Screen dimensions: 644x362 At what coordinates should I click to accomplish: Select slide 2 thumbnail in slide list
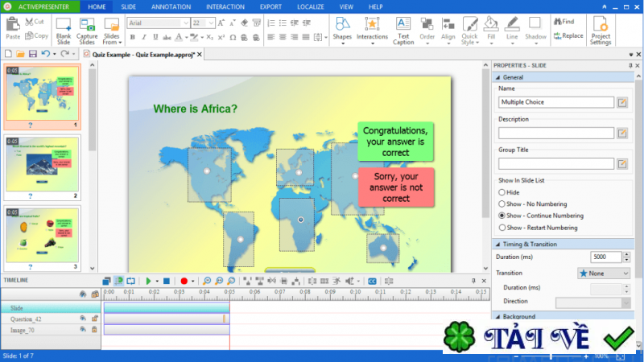[x=43, y=167]
